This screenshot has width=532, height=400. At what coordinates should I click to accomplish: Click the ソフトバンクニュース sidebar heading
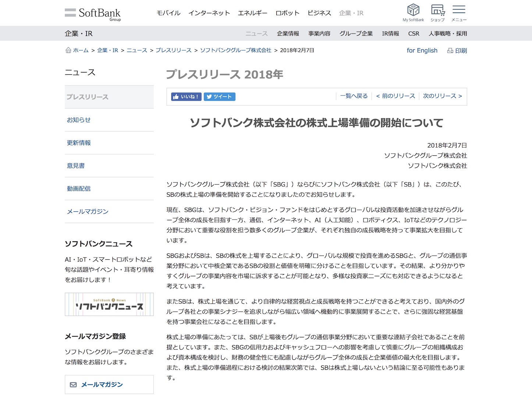(x=99, y=244)
